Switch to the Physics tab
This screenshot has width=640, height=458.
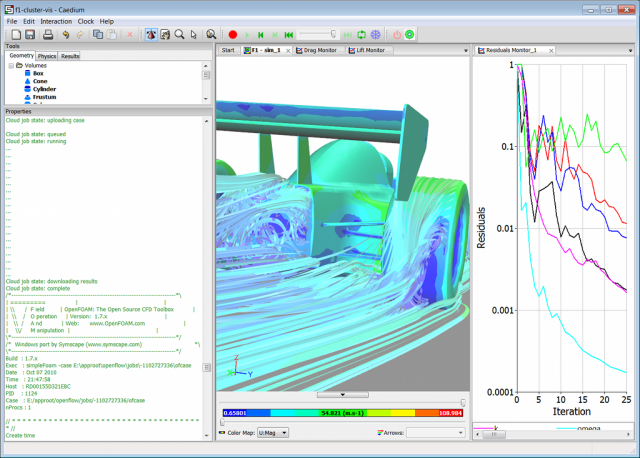(47, 56)
